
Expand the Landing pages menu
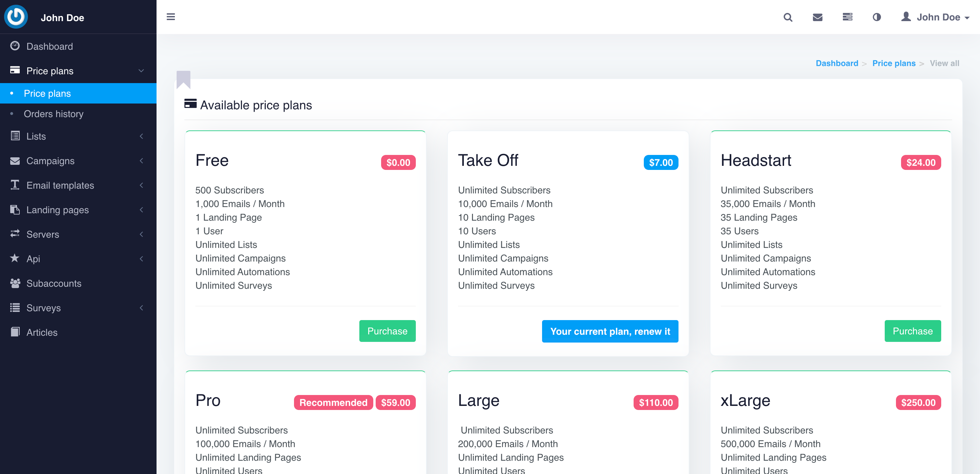click(x=57, y=210)
